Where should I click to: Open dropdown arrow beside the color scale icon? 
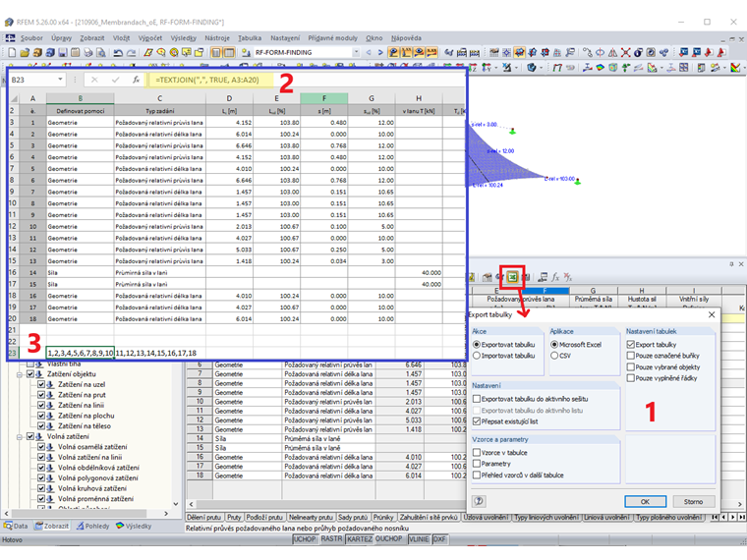pos(744,68)
